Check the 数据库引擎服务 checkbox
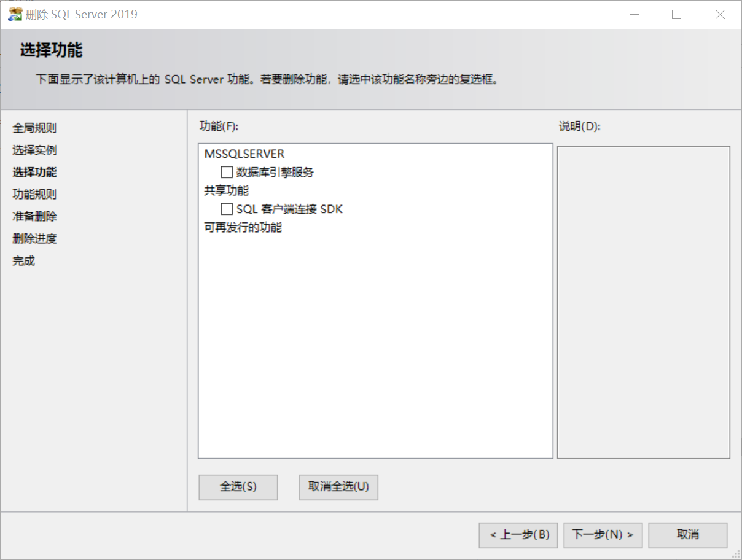 coord(227,172)
